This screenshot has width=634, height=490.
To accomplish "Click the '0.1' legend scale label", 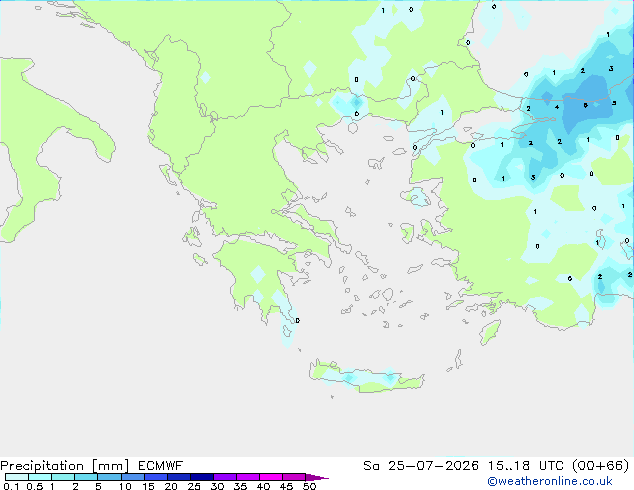I will [x=11, y=486].
